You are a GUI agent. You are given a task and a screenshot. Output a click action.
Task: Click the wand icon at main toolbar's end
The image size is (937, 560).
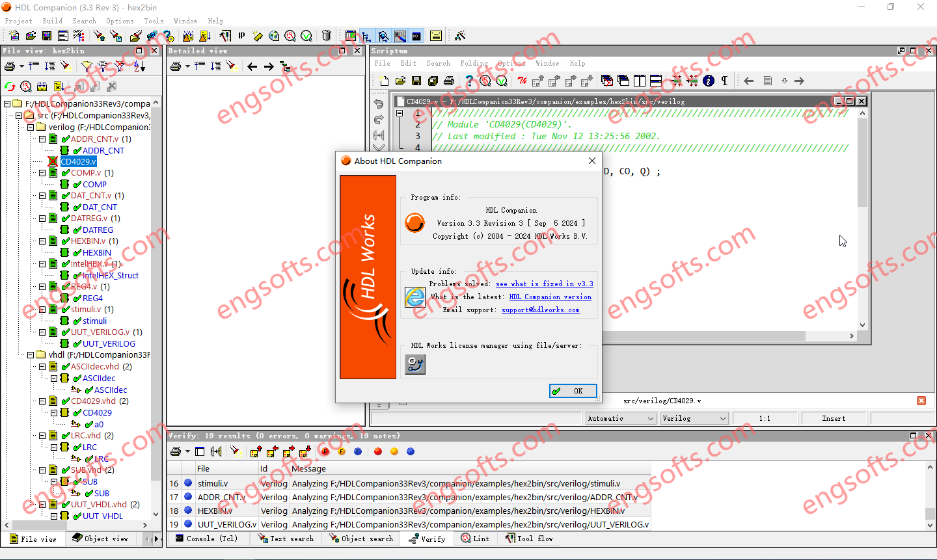(x=460, y=36)
